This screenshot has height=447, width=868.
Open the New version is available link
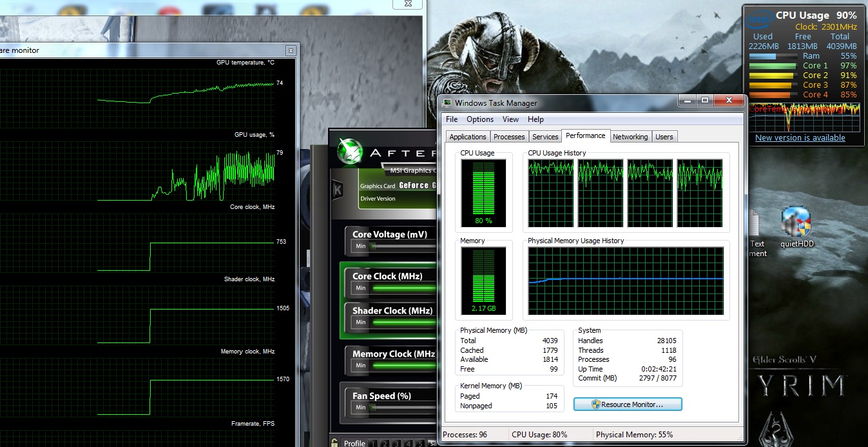pyautogui.click(x=800, y=137)
